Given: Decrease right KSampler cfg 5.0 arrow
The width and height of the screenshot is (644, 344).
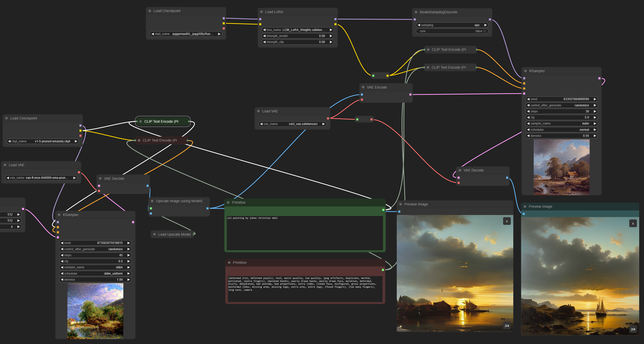Looking at the screenshot, I should coord(528,117).
